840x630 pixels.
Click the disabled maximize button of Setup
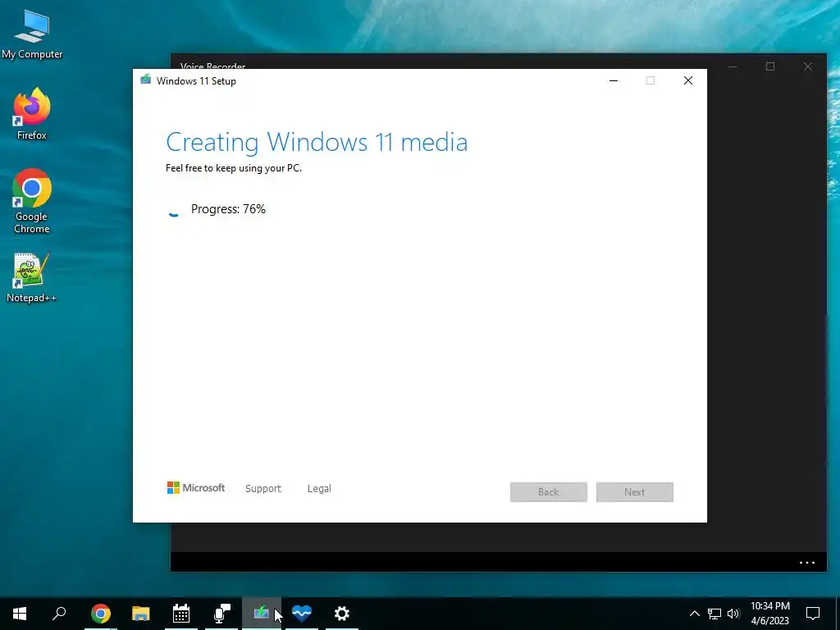[651, 80]
